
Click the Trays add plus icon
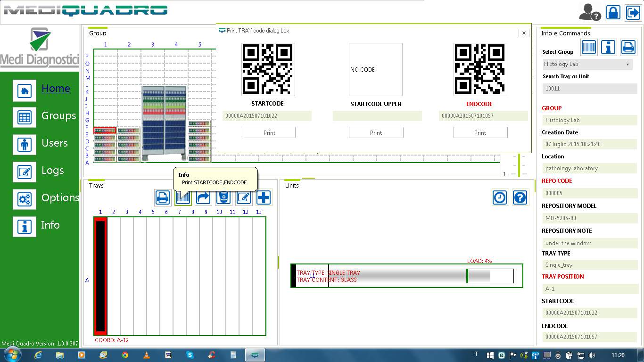point(264,197)
